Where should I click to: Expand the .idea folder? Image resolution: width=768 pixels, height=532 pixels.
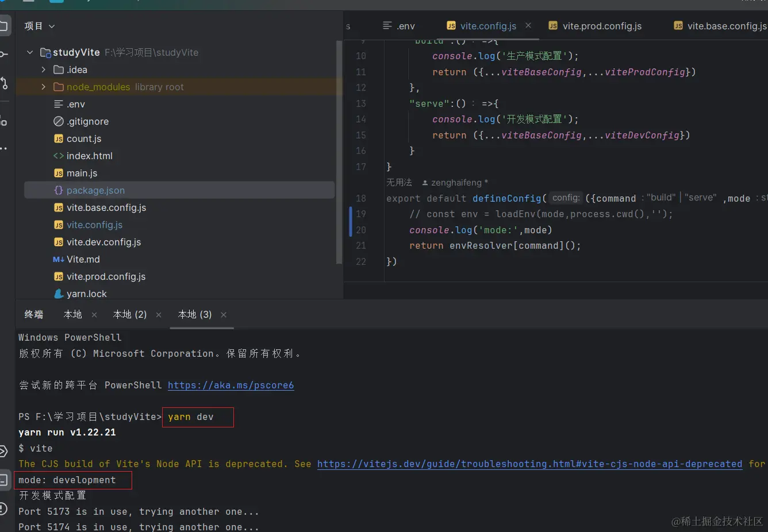point(43,70)
